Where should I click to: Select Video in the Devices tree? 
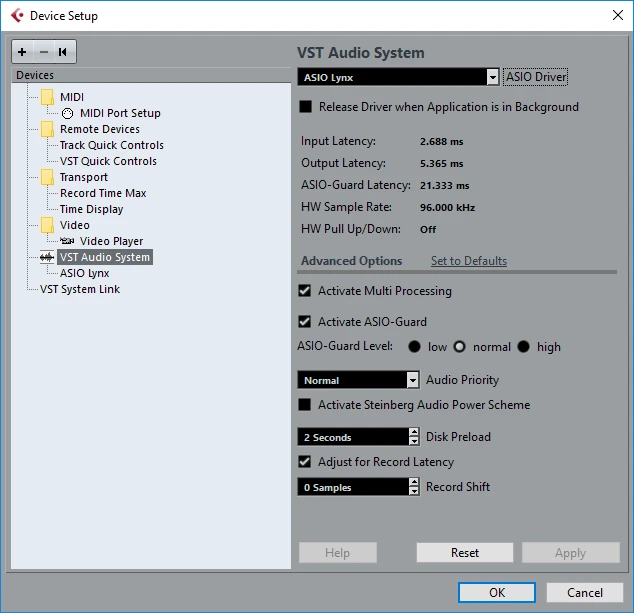click(75, 225)
